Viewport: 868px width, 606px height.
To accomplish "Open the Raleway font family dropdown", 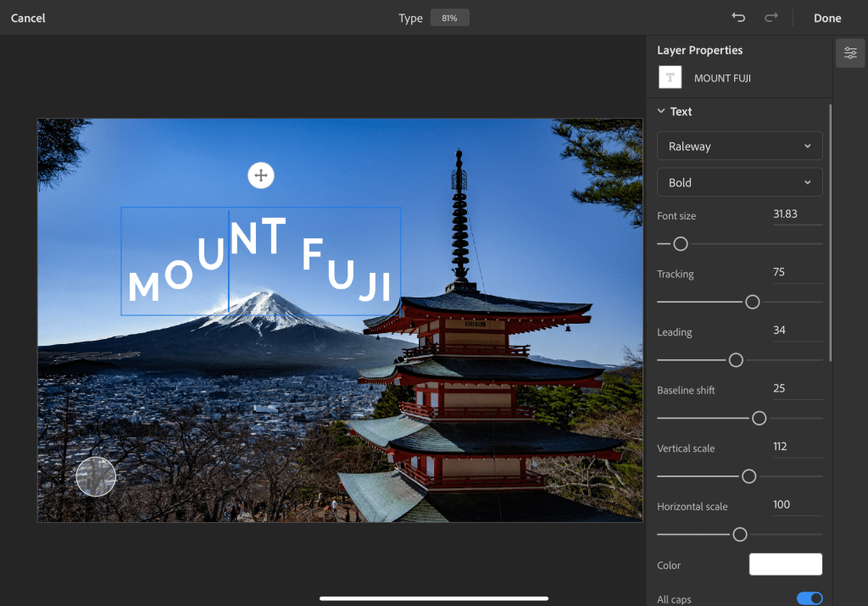I will tap(739, 146).
